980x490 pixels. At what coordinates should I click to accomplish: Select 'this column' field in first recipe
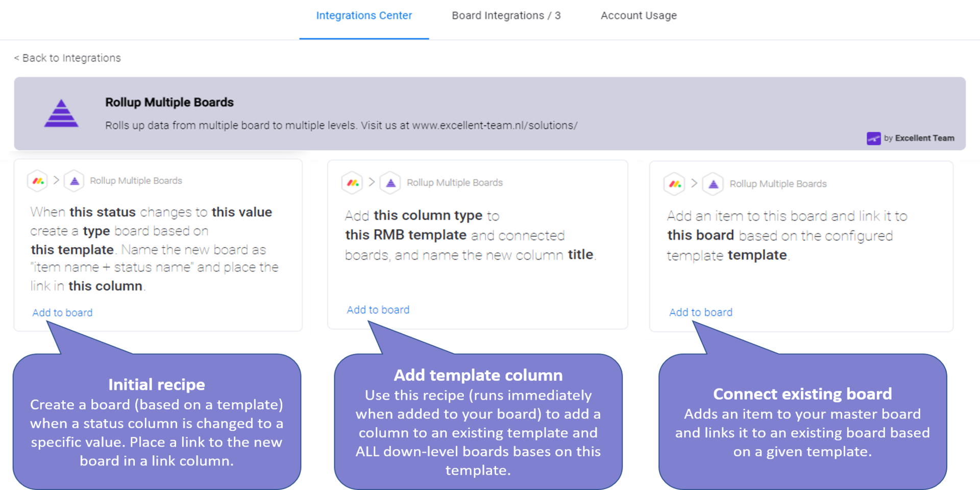click(x=106, y=286)
